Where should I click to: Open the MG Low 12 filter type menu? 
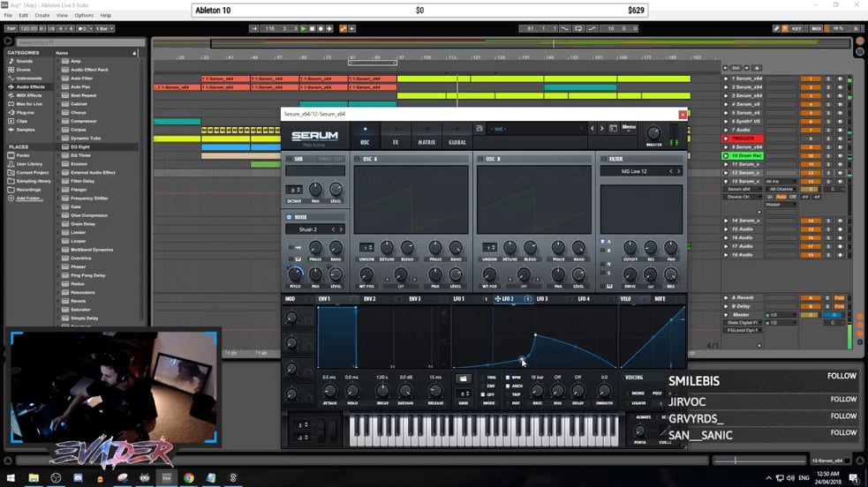coord(634,171)
